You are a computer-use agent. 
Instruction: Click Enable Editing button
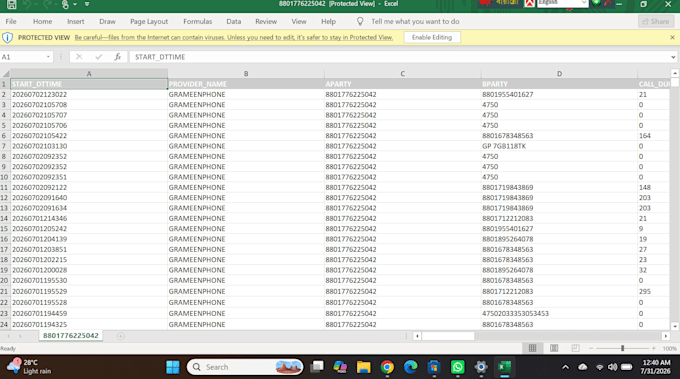(x=432, y=37)
